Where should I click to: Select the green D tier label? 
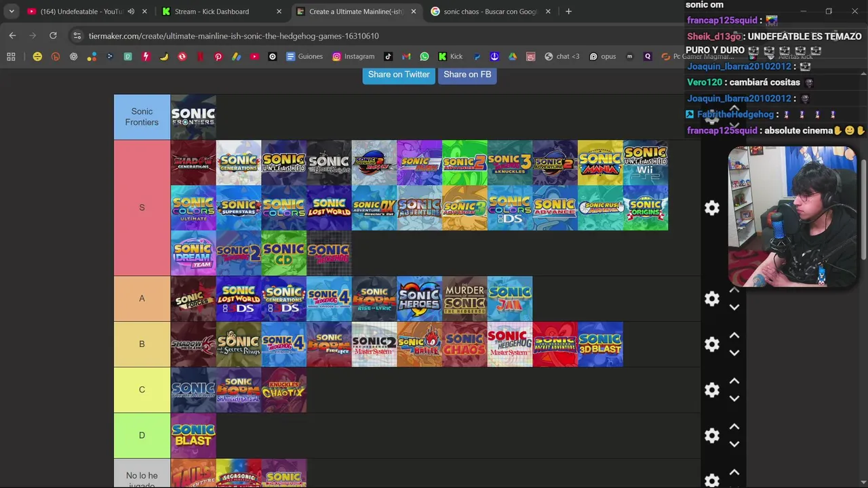coord(142,434)
